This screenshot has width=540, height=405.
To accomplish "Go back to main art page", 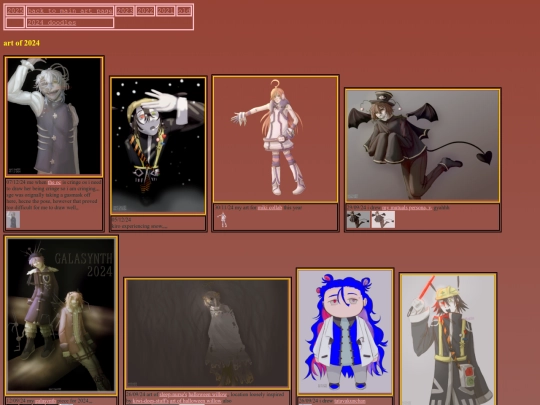I will (70, 11).
